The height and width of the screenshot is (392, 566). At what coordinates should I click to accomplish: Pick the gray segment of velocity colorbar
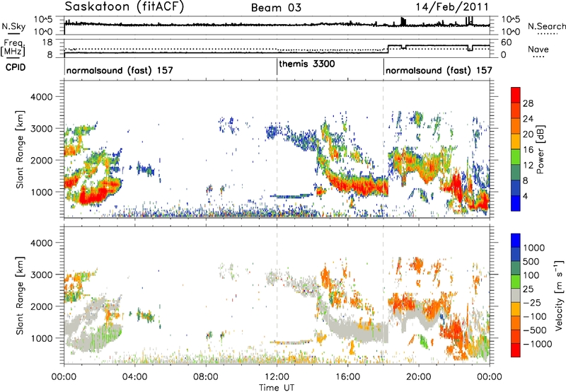tap(516, 295)
